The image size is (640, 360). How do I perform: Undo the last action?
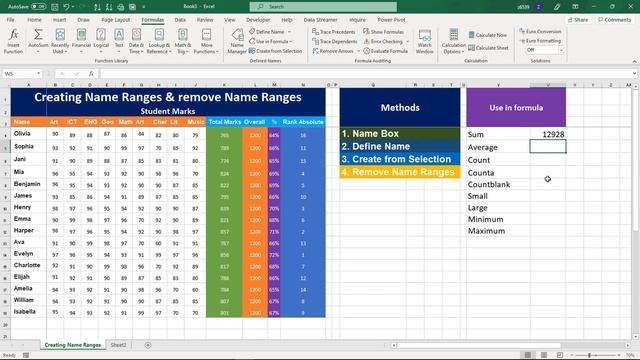click(66, 7)
